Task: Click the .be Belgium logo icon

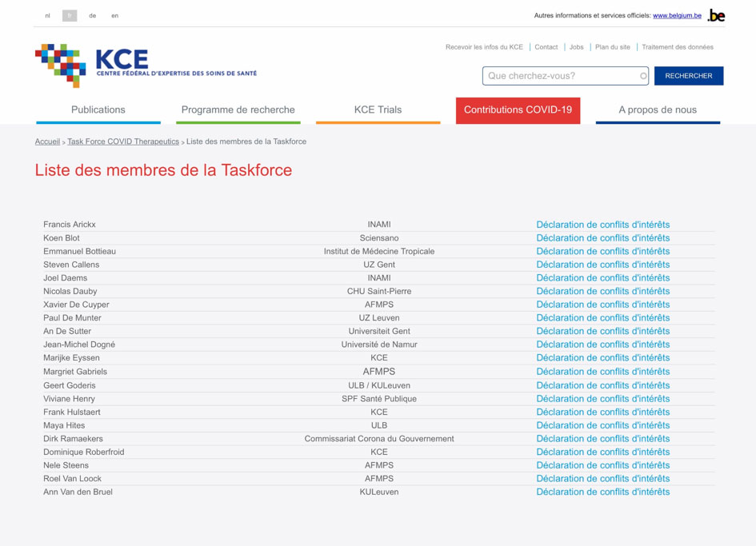Action: (716, 15)
